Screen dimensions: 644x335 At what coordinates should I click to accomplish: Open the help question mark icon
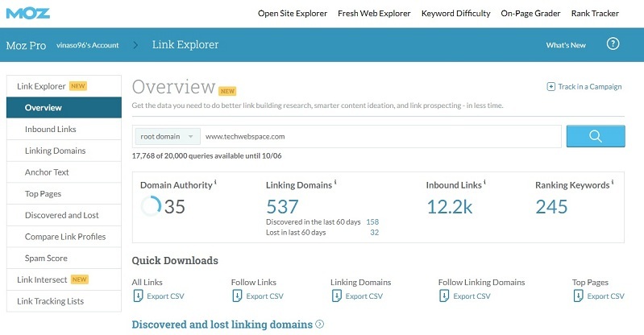tap(613, 44)
